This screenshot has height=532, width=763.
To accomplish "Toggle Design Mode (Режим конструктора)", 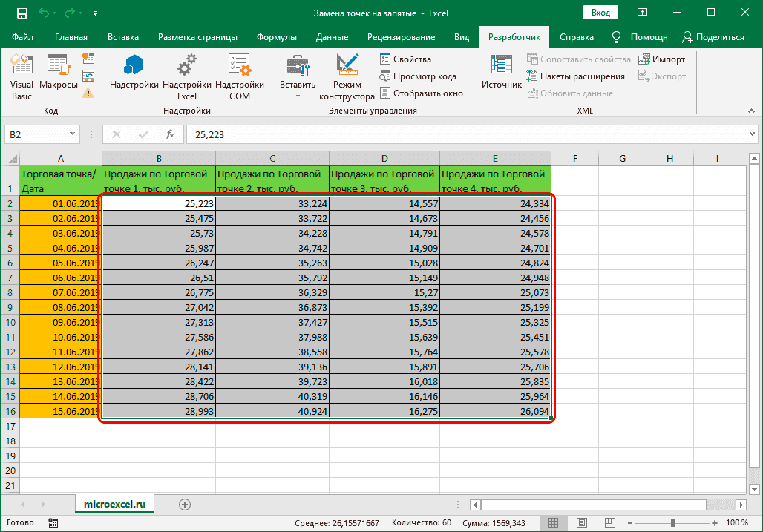I will tap(347, 76).
